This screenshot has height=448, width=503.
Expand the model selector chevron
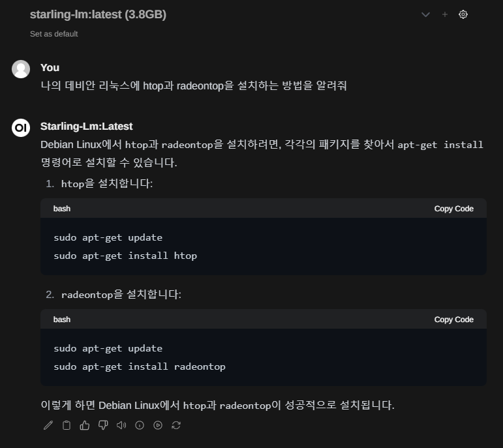pos(426,14)
